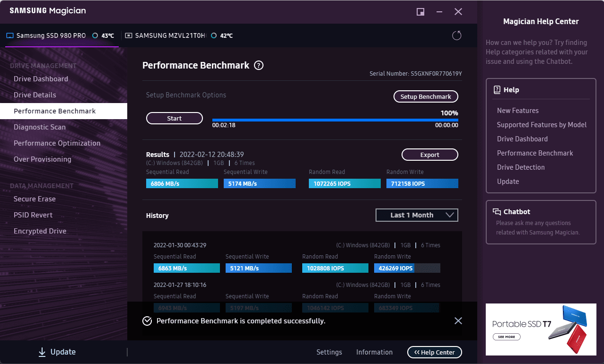Click the 5174 MB/s Sequential Write bar

(260, 183)
